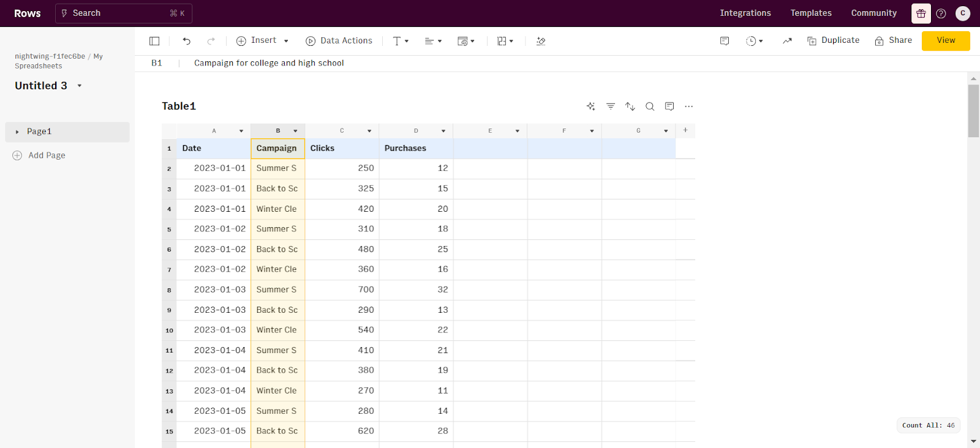Open version history clock dropdown
980x448 pixels.
point(755,41)
